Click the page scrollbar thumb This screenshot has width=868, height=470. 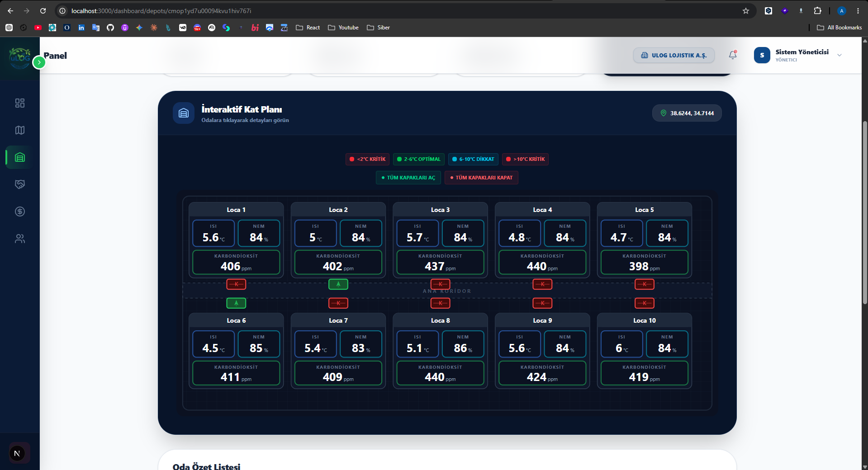click(x=865, y=212)
